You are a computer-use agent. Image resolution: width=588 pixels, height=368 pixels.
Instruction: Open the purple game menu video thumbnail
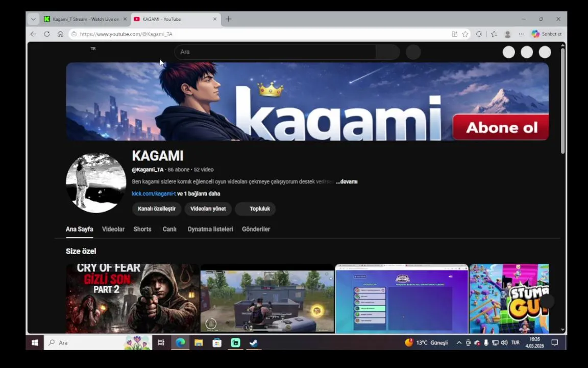[402, 298]
